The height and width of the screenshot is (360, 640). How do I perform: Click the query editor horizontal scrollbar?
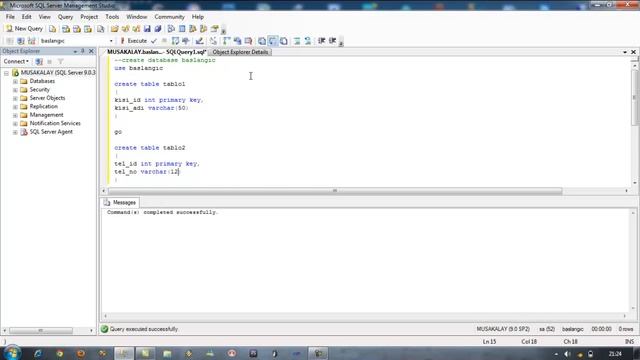click(335, 191)
